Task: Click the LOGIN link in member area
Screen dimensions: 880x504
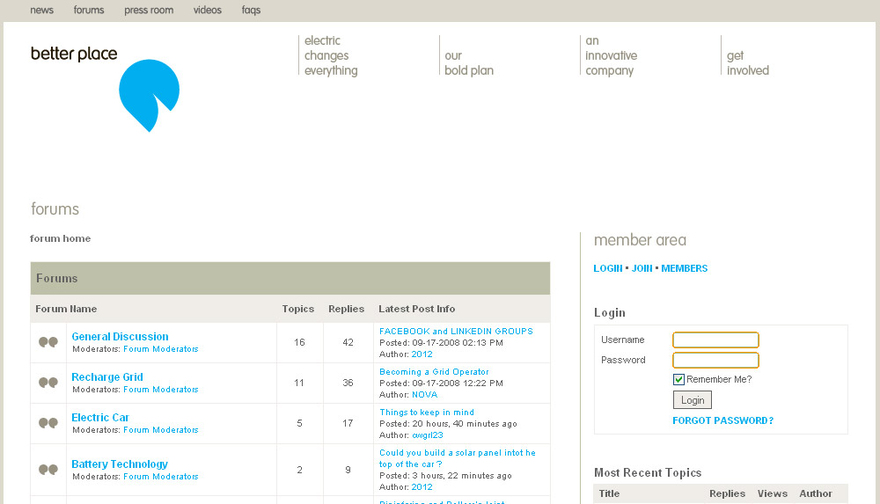Action: 608,268
